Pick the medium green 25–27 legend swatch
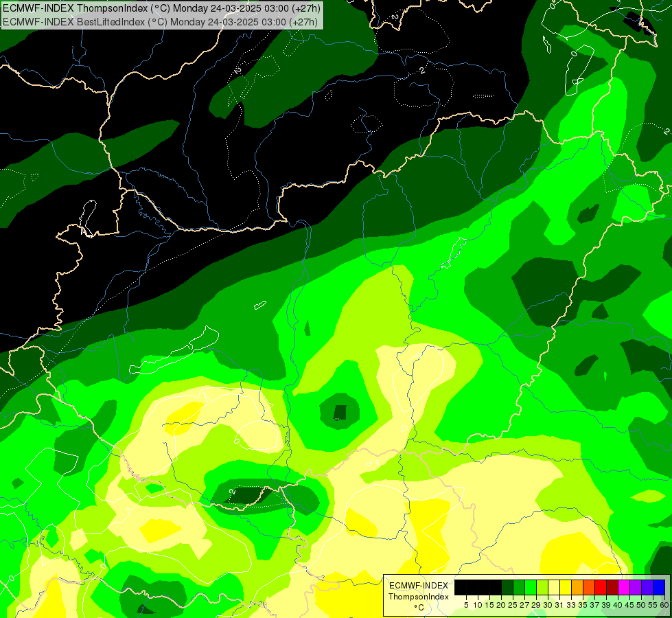The width and height of the screenshot is (672, 618). 518,588
